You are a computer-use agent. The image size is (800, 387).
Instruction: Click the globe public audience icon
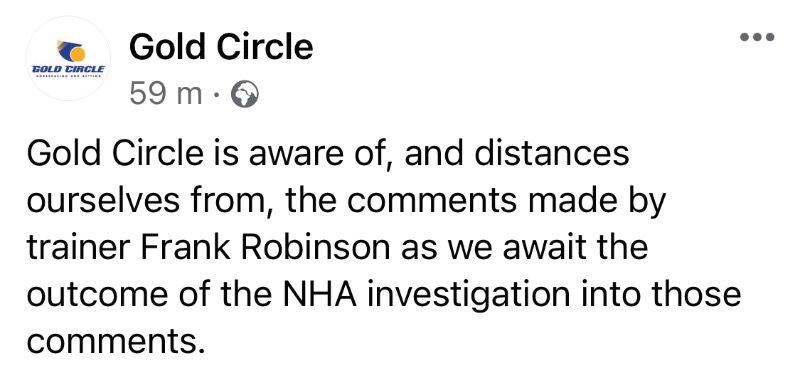point(245,95)
